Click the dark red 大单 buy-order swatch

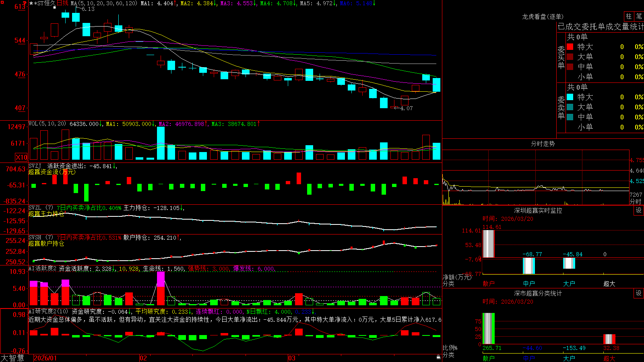pos(570,57)
